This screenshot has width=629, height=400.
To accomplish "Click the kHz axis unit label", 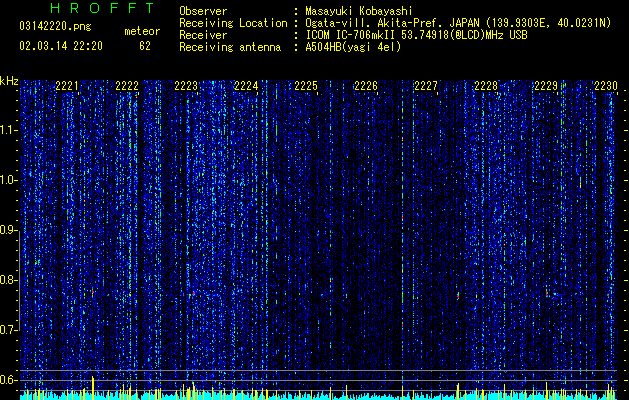I will [x=9, y=81].
